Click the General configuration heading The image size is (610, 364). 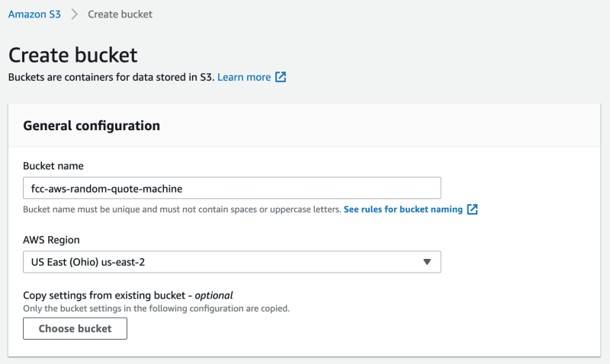[91, 126]
